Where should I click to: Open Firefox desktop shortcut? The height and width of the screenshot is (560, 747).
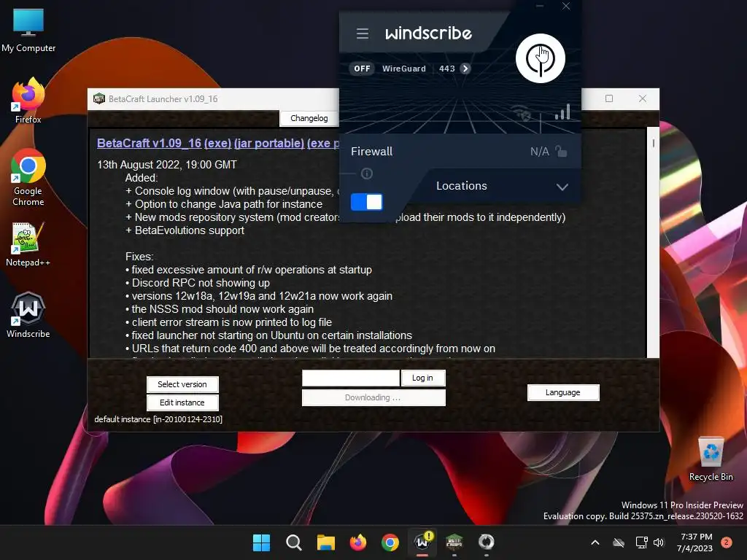coord(28,101)
